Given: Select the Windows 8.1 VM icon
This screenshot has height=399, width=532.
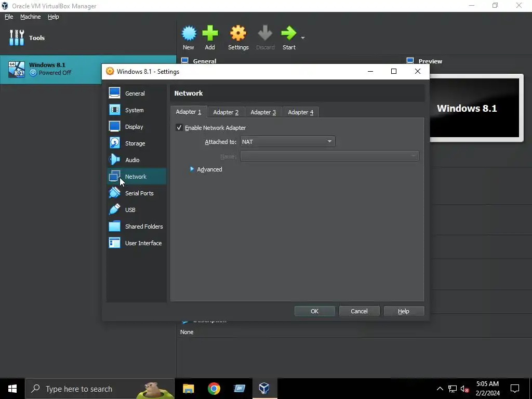Looking at the screenshot, I should point(17,70).
